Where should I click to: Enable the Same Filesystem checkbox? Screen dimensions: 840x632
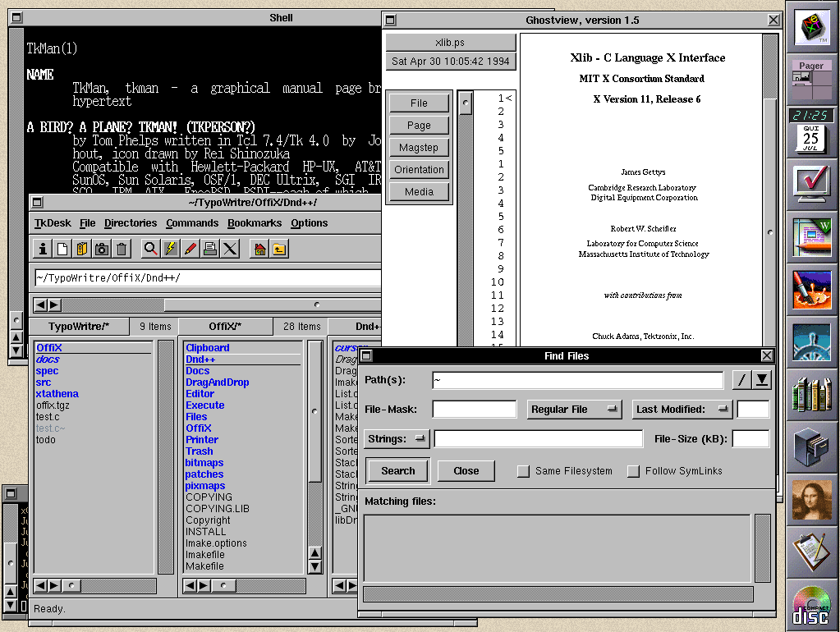tap(523, 471)
